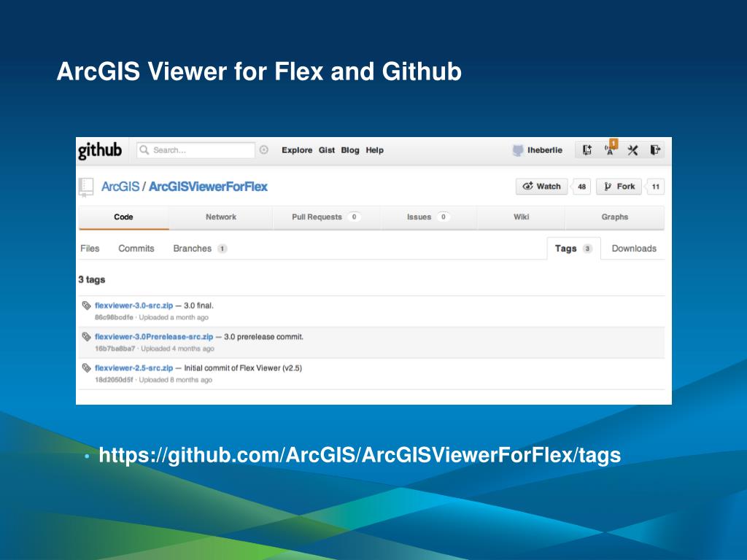This screenshot has height=560, width=747.
Task: Go to the Commits subtab
Action: tap(136, 249)
